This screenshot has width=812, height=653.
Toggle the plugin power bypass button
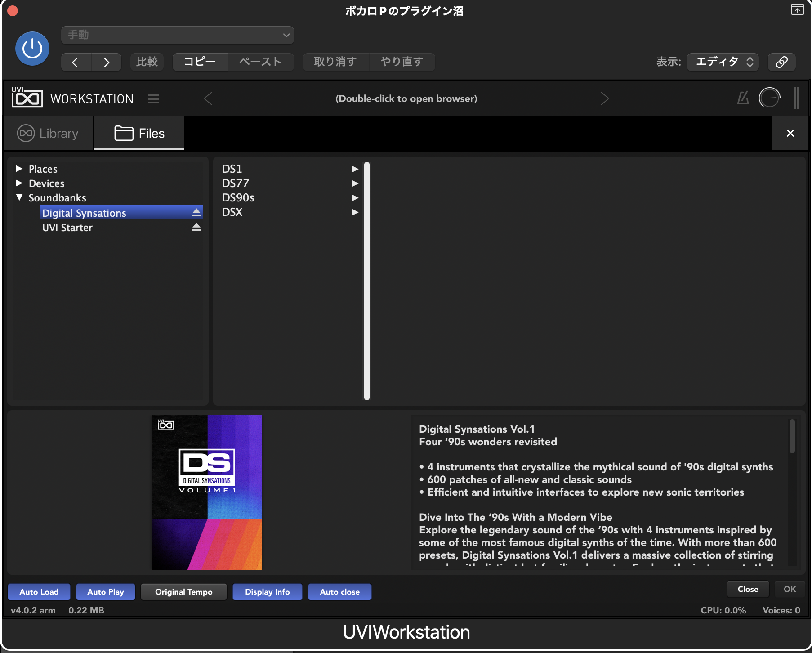tap(32, 49)
